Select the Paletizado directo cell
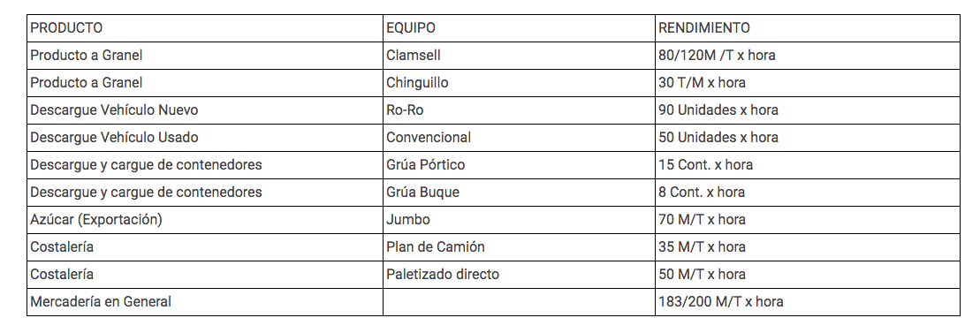This screenshot has height=333, width=980. [x=519, y=275]
